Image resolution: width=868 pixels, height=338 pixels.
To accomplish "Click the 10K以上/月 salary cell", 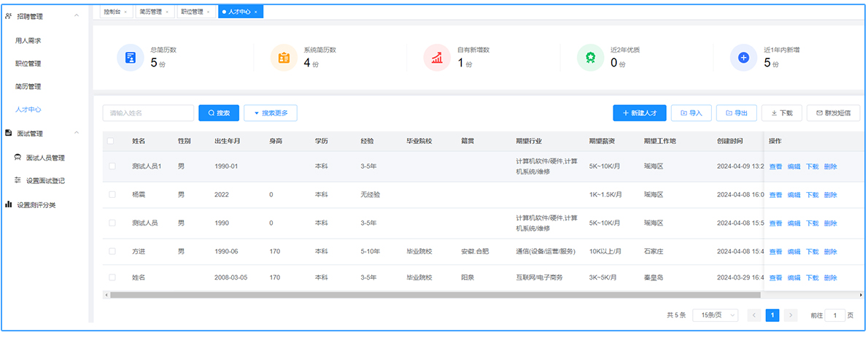I will point(605,252).
